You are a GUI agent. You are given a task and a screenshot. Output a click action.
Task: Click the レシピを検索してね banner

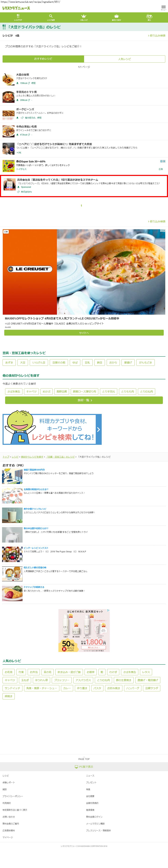click(52, 429)
